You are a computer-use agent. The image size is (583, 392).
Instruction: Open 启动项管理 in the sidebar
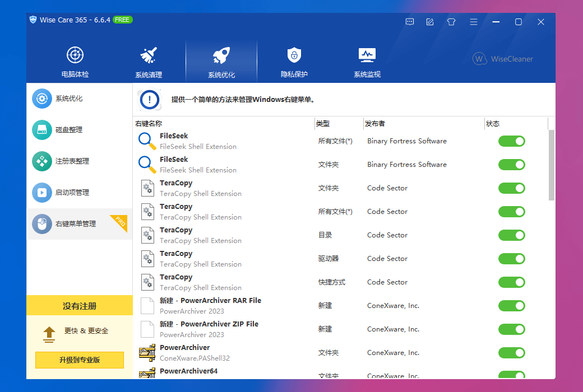point(80,193)
